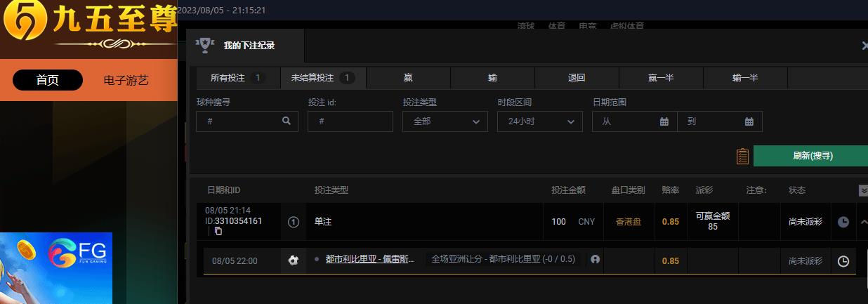Click the 投注金额 column header
The height and width of the screenshot is (304, 868).
[569, 190]
